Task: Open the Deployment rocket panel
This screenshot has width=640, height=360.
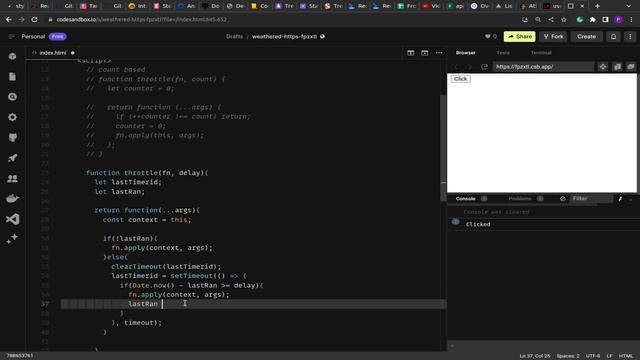Action: [12, 158]
